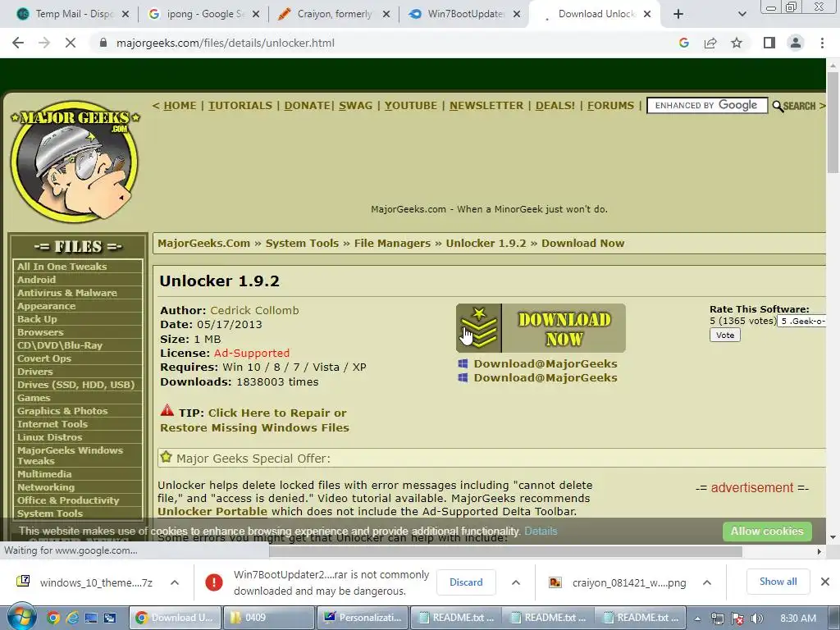Switch to the Craiyon tab
840x630 pixels.
coord(335,14)
